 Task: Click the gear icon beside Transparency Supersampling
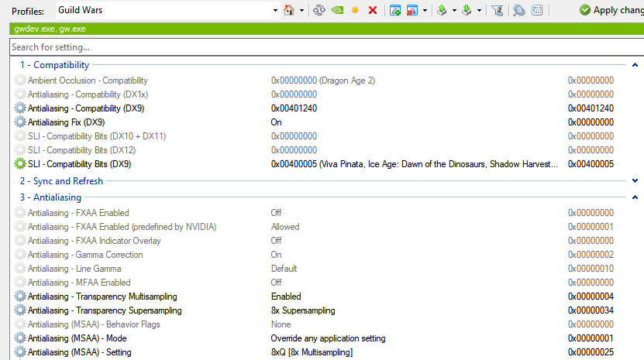(19, 310)
